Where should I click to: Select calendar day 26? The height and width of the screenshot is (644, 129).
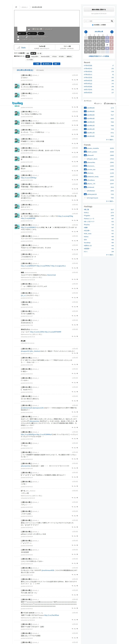click(107, 48)
